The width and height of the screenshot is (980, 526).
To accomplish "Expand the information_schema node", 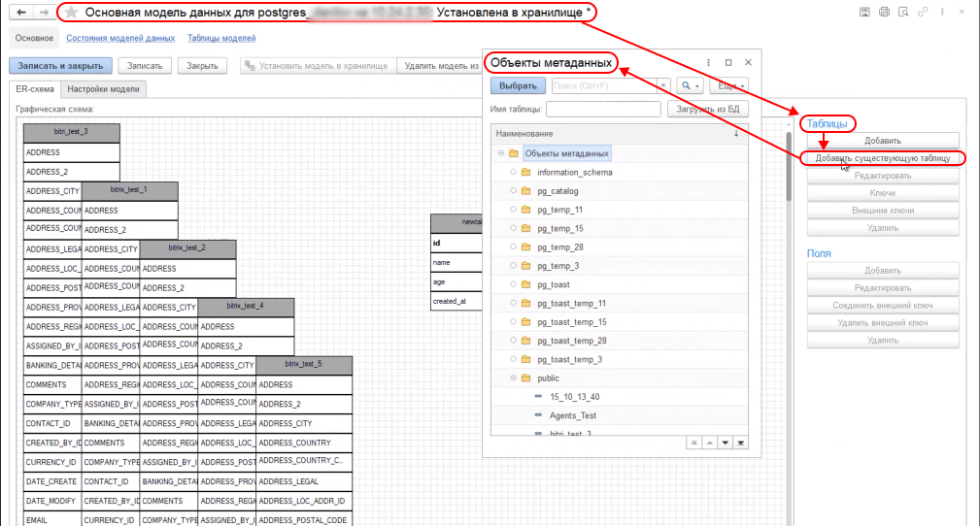I will point(513,172).
